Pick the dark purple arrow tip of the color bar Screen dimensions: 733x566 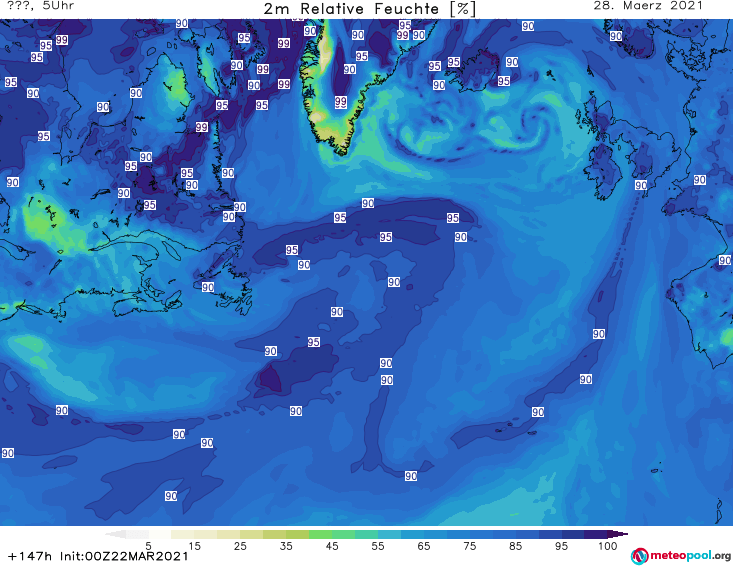click(x=618, y=534)
